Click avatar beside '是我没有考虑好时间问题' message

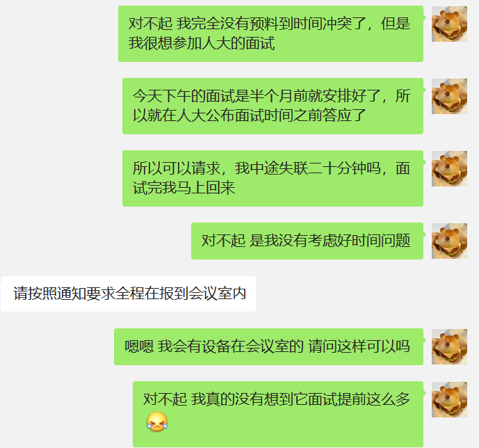(449, 241)
